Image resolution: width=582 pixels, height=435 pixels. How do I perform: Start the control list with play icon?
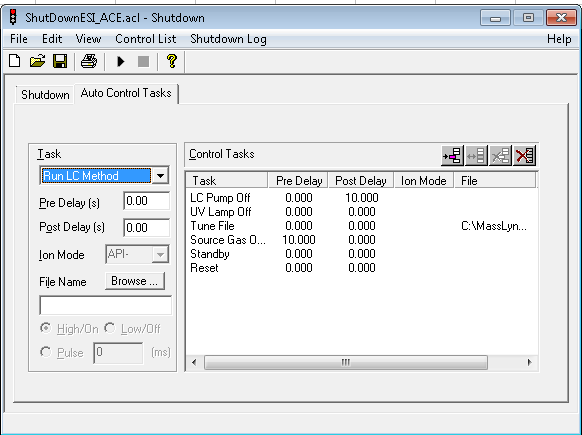click(121, 61)
